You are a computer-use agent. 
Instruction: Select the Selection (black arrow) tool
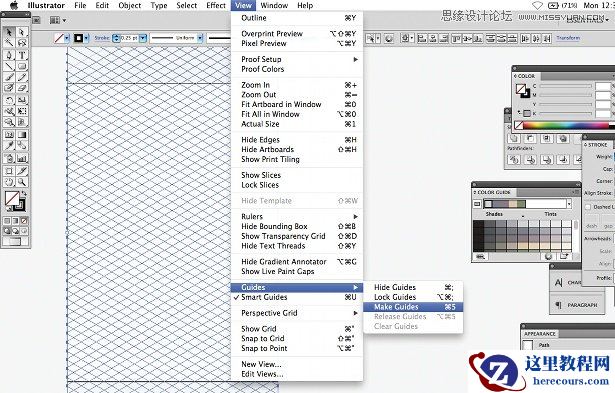(x=9, y=32)
